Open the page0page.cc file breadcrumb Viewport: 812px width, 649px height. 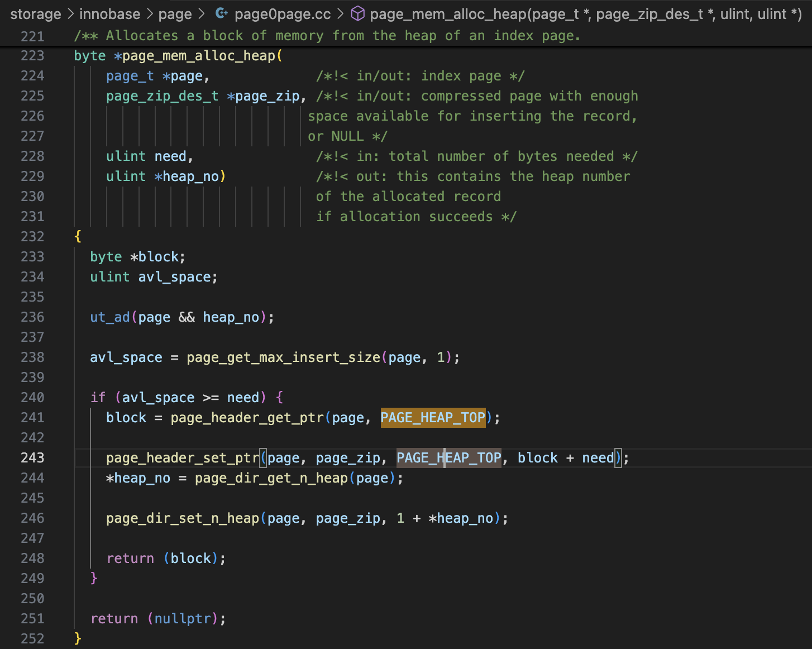tap(283, 14)
